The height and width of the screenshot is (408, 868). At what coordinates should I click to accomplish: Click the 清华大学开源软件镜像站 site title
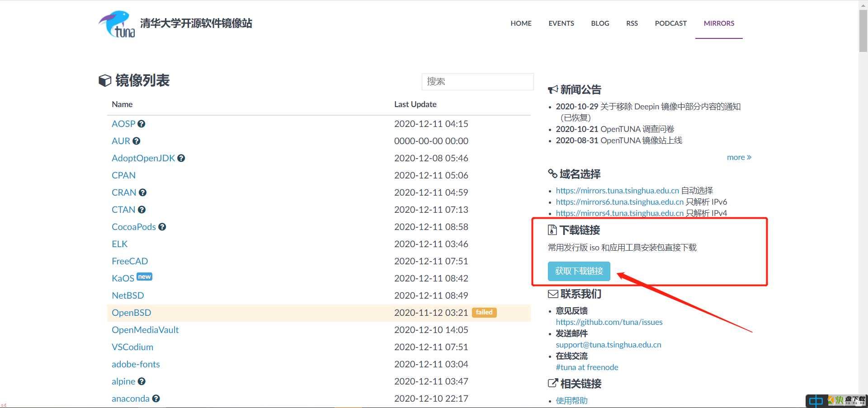[x=196, y=23]
